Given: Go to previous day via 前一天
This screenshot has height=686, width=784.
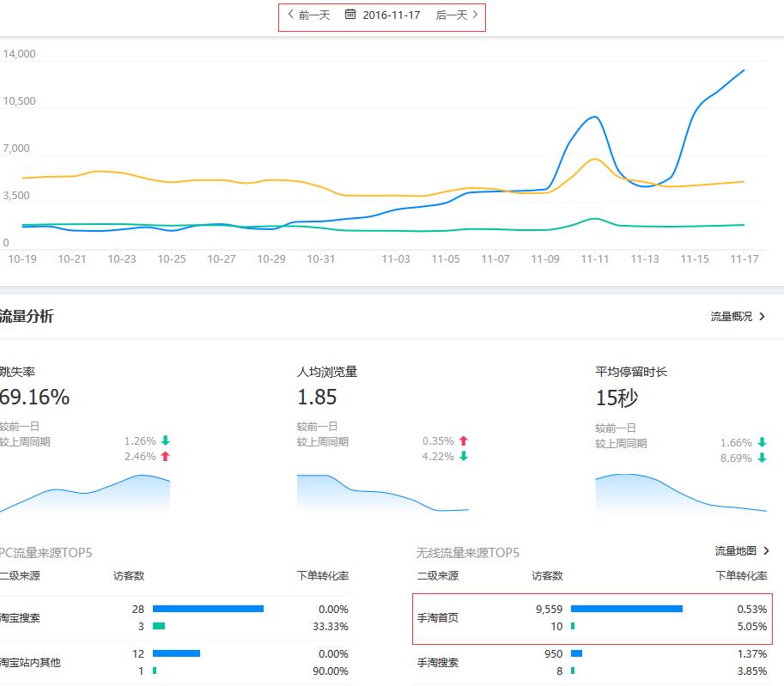Looking at the screenshot, I should pyautogui.click(x=313, y=15).
